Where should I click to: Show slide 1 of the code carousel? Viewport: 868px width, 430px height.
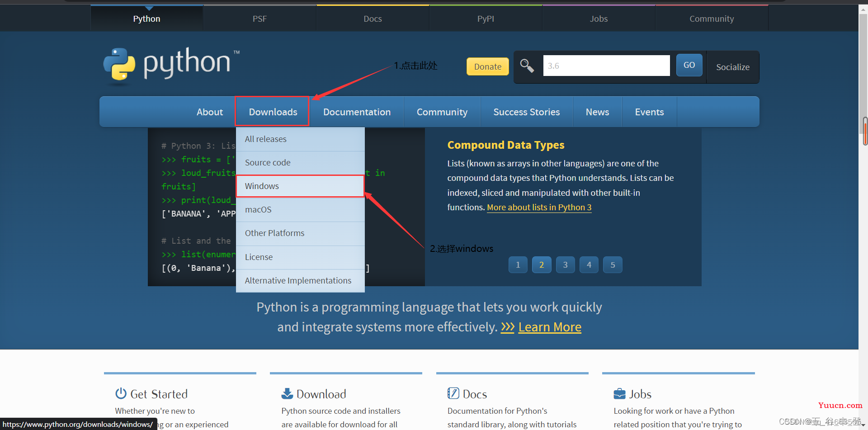pos(518,265)
